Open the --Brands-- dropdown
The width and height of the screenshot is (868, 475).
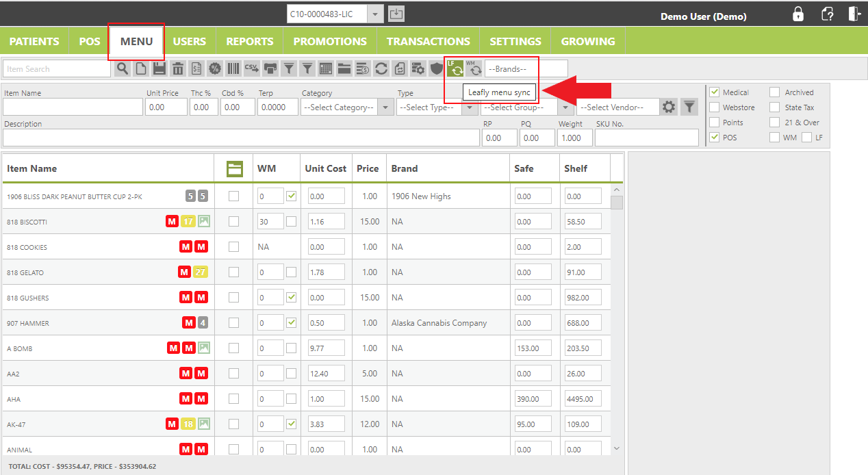pyautogui.click(x=526, y=68)
